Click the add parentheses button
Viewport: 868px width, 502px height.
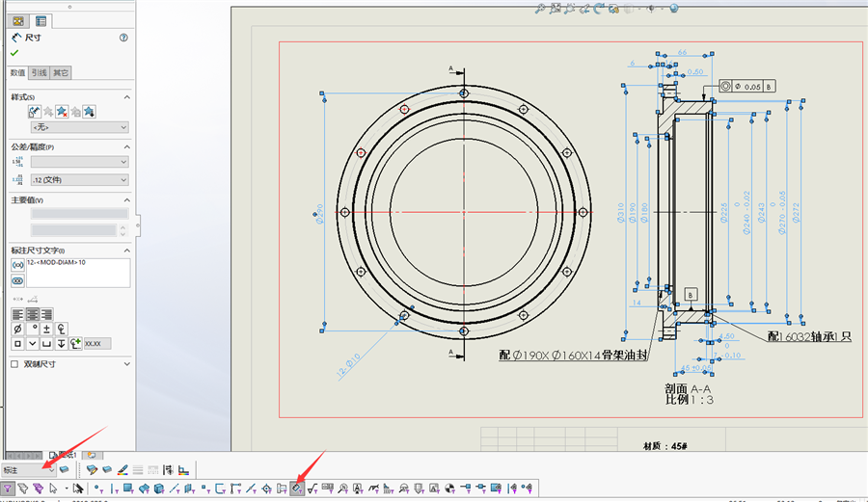tap(17, 265)
